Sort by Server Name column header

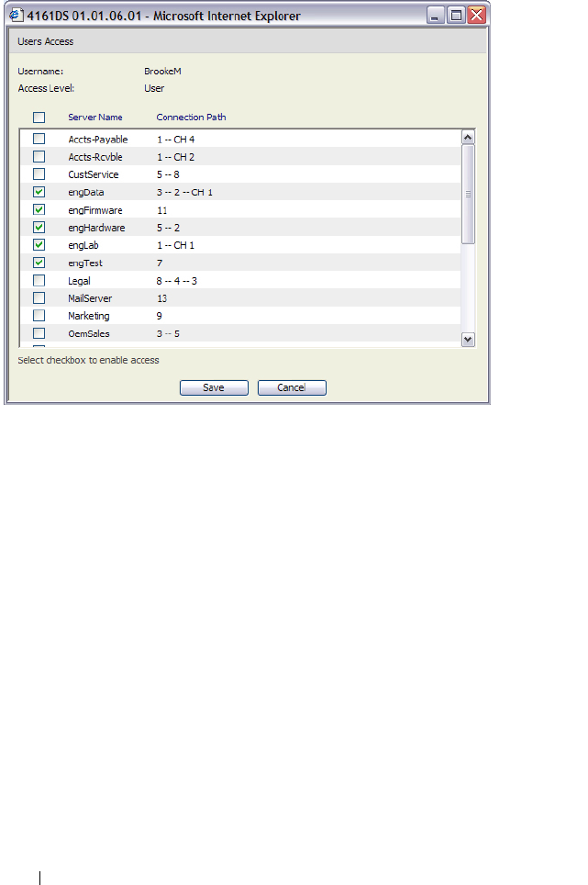95,117
